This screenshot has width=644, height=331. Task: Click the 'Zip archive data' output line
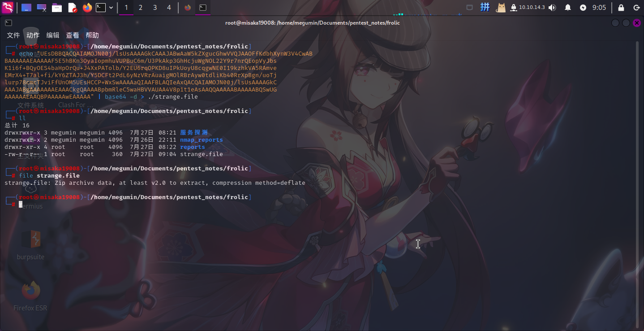(155, 183)
